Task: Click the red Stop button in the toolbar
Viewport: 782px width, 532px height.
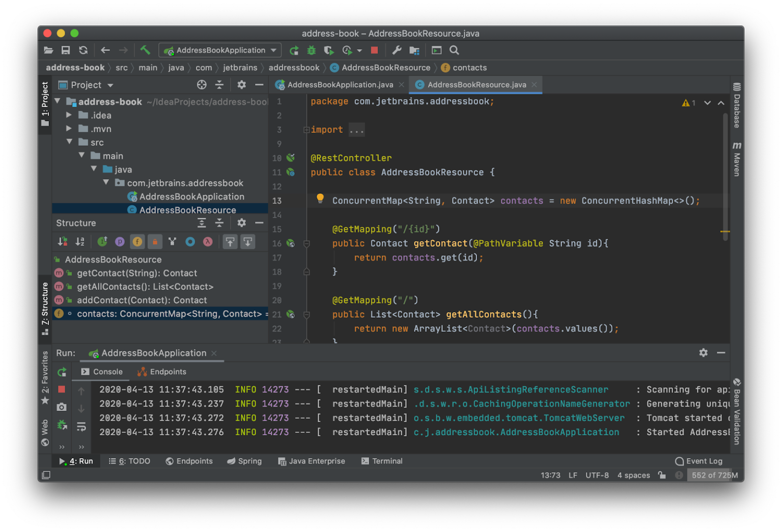Action: click(375, 50)
